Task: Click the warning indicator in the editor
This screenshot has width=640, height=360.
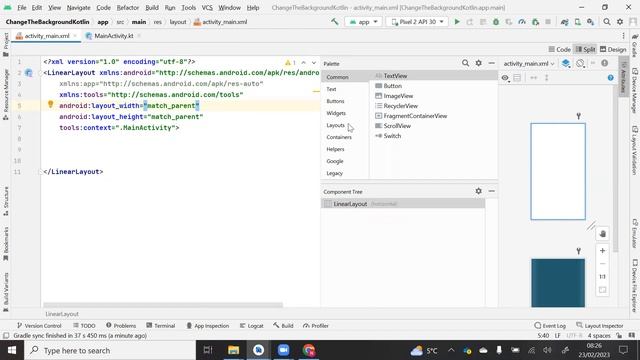Action: (290, 63)
